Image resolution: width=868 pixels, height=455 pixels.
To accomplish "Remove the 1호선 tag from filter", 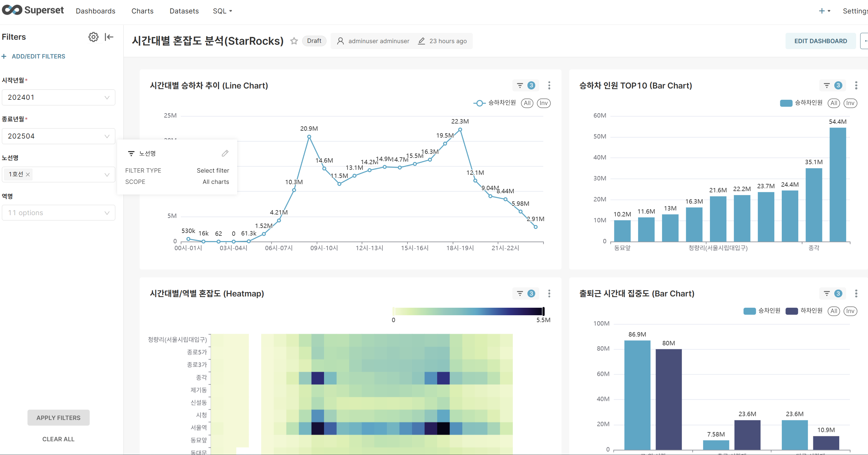I will 28,174.
